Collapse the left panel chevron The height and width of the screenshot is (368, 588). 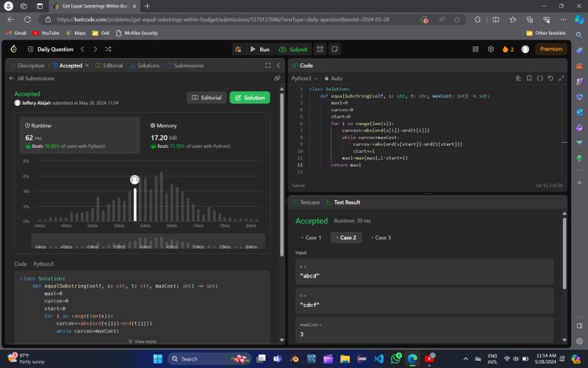[279, 66]
